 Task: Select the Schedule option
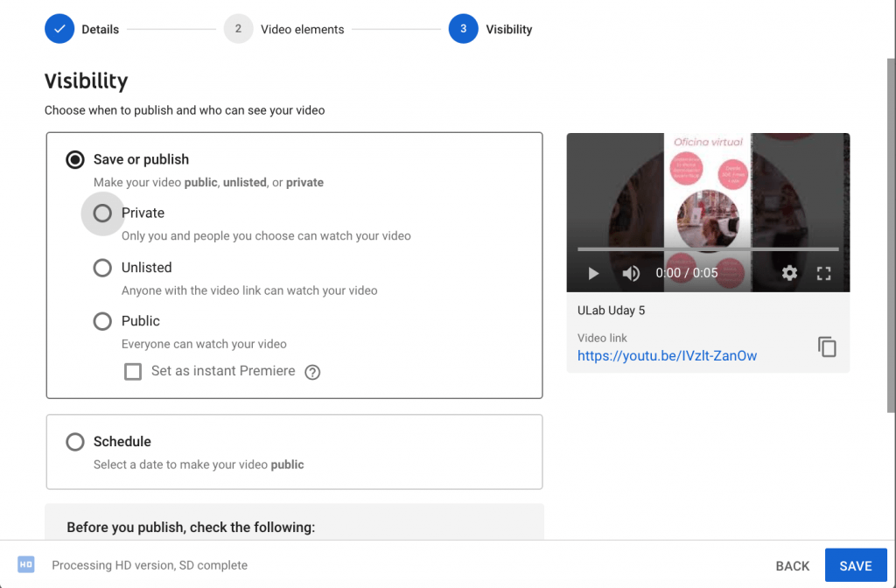[x=75, y=442]
